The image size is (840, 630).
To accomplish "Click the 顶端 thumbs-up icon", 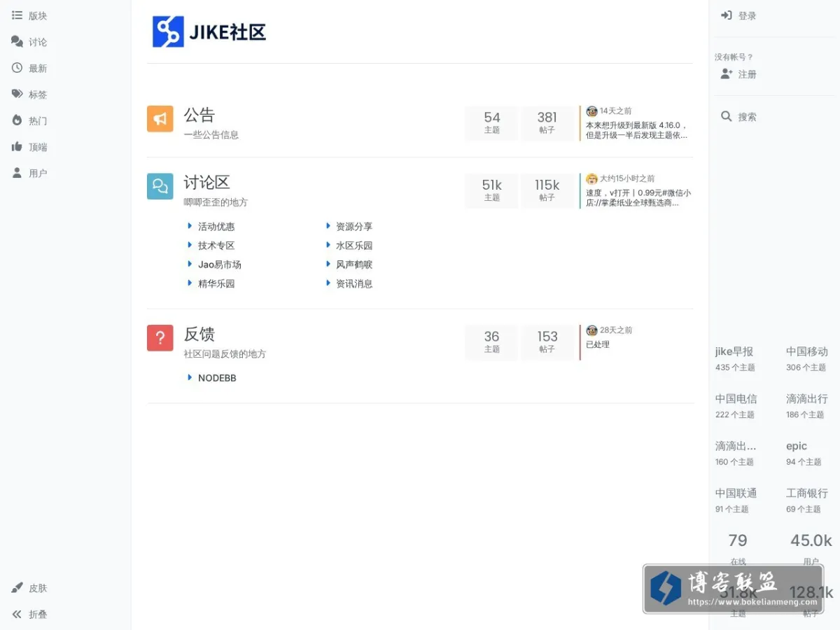I will click(x=17, y=146).
